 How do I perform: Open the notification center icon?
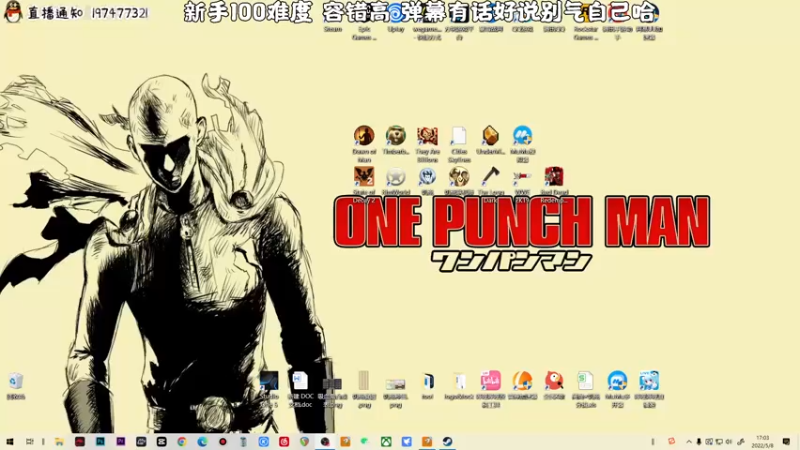point(786,442)
